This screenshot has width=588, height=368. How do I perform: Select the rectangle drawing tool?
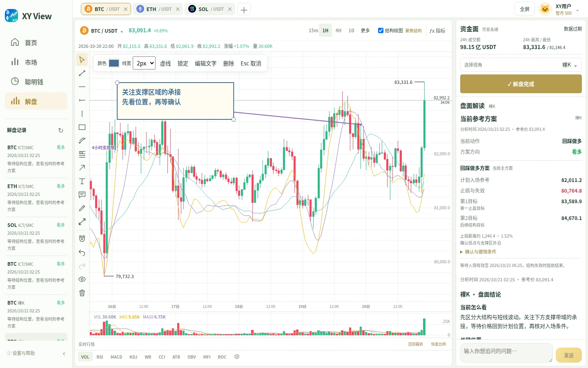tap(82, 127)
